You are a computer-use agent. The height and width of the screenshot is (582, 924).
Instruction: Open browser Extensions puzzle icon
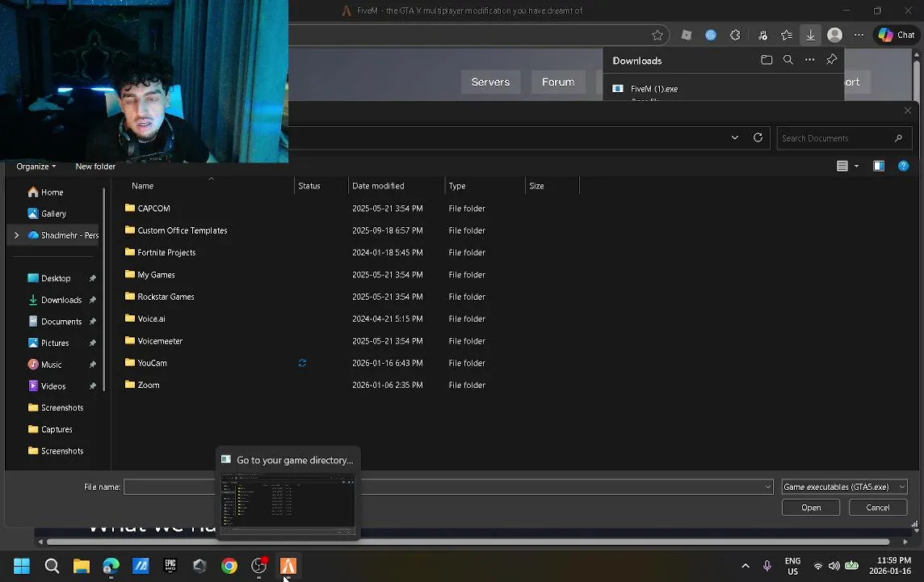pyautogui.click(x=735, y=36)
